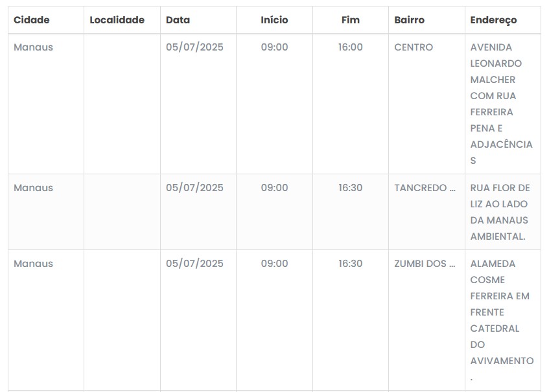
Task: Click the Rua Flor de Liz address
Action: (x=500, y=212)
